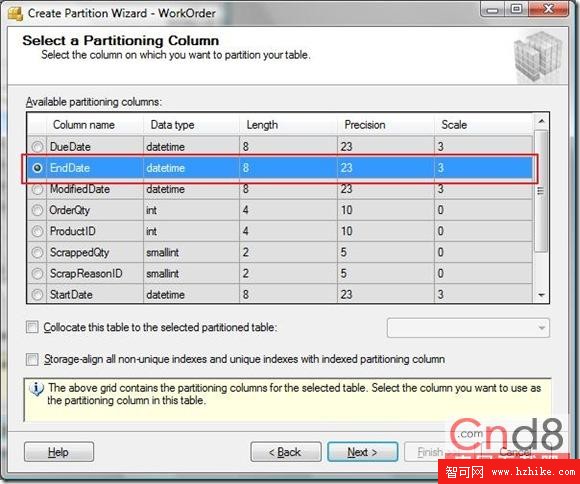
Task: Select the OrderQty radio button
Action: (x=37, y=210)
